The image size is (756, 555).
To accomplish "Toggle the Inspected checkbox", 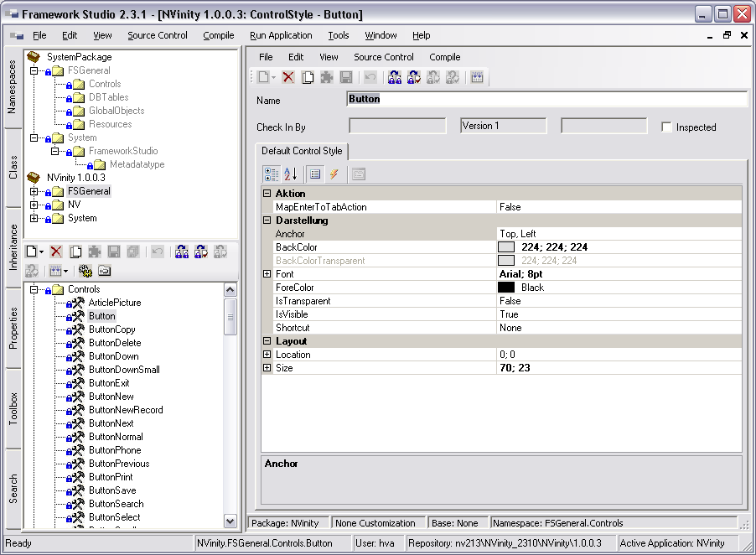I will 666,127.
